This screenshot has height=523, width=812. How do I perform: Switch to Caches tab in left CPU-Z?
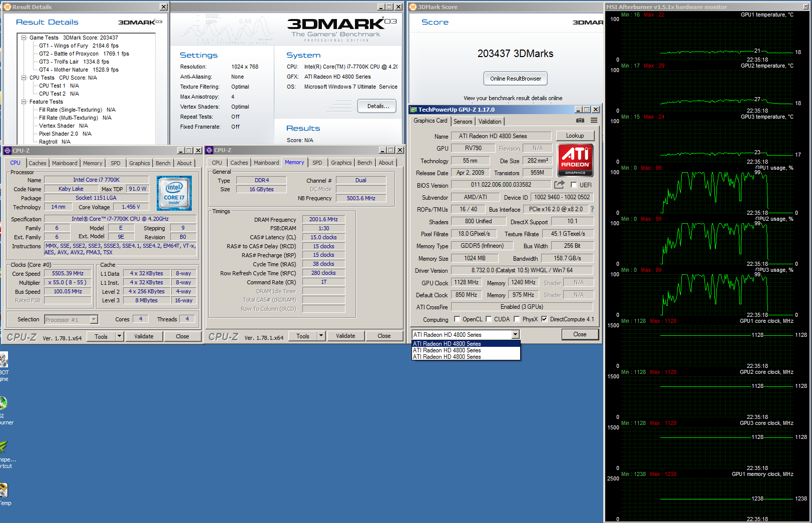click(x=38, y=163)
